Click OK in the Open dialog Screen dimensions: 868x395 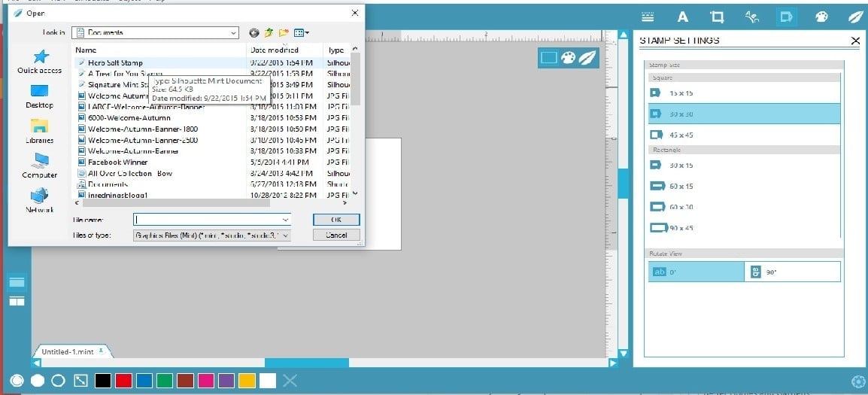coord(335,219)
